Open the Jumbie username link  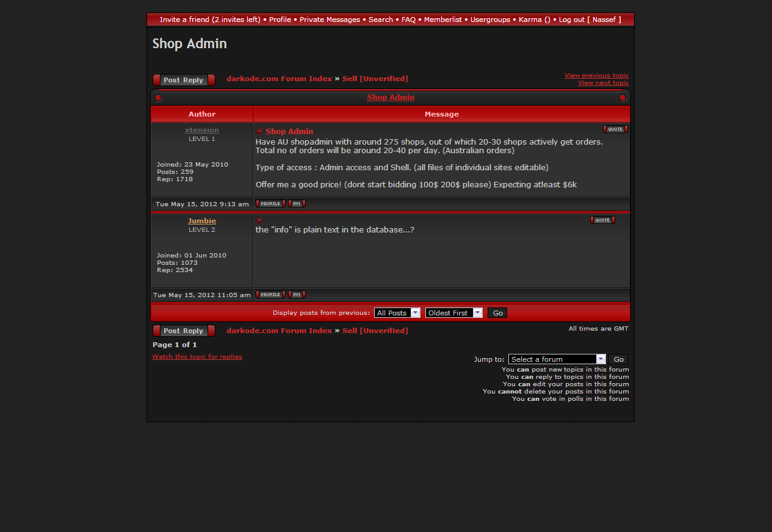click(x=202, y=221)
